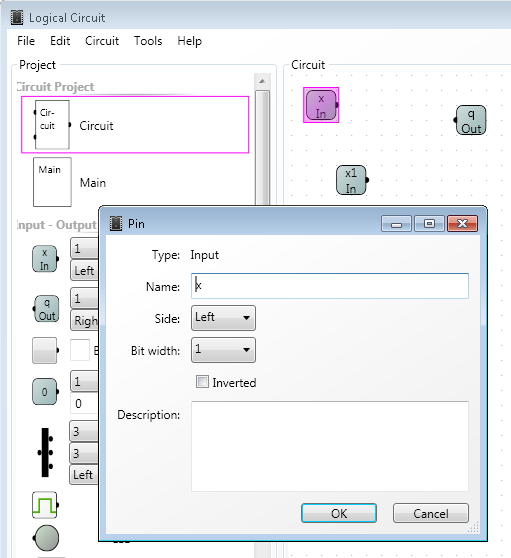This screenshot has height=558, width=511.
Task: Open the Bit width dropdown in Pin dialog
Action: point(223,350)
